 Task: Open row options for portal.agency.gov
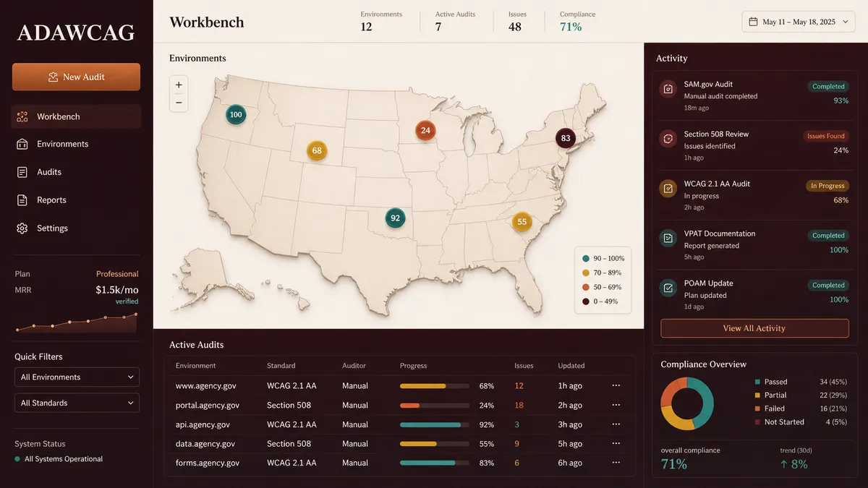[616, 405]
